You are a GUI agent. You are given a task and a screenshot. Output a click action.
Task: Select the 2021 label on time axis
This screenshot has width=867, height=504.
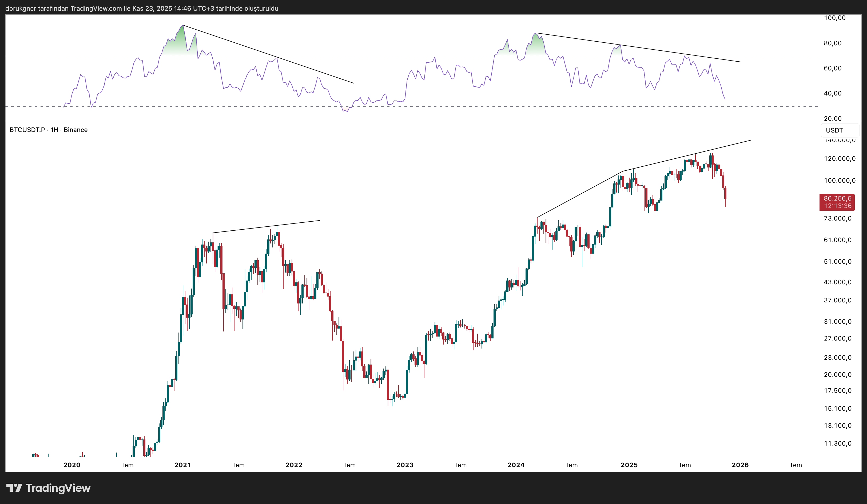pos(183,465)
